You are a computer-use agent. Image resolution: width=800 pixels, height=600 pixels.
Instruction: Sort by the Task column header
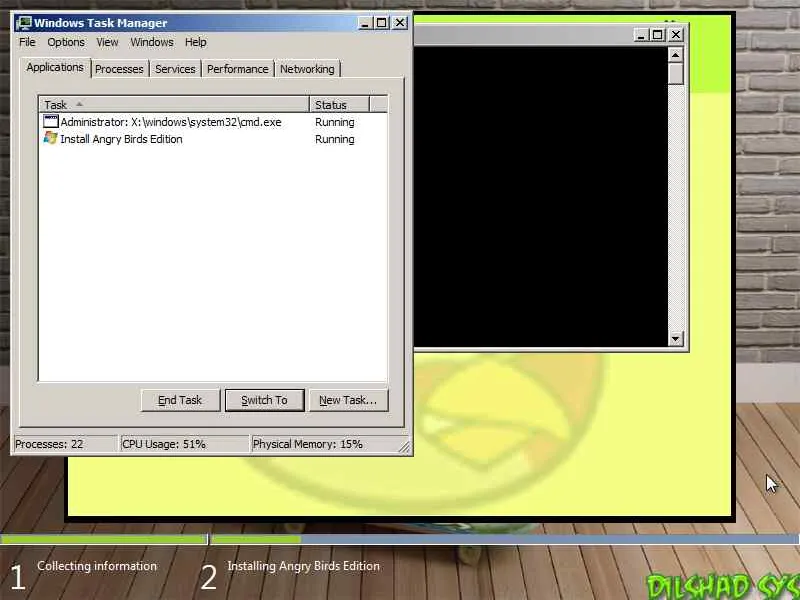pos(174,105)
